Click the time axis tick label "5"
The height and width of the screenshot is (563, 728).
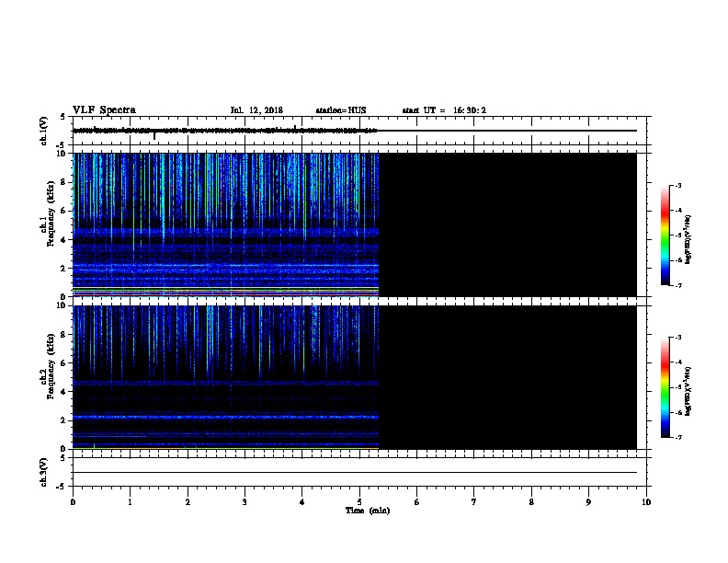pos(359,502)
